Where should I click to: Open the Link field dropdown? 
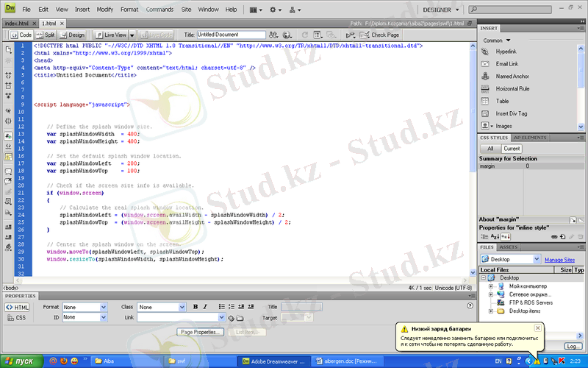pyautogui.click(x=222, y=318)
